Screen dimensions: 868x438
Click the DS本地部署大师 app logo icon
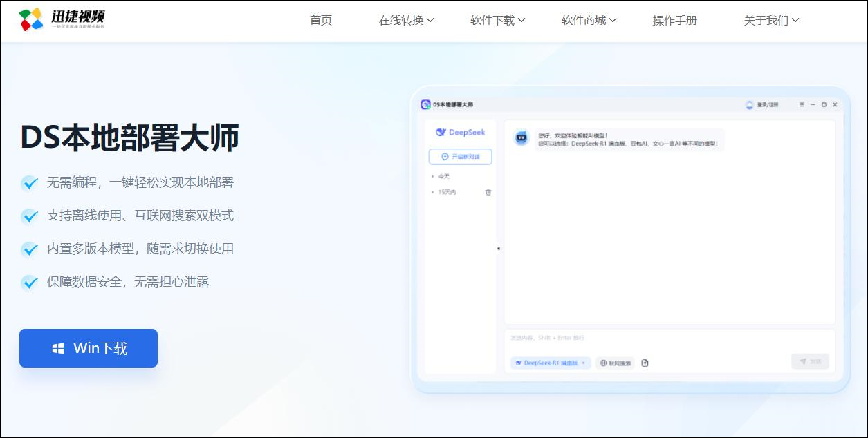coord(425,104)
